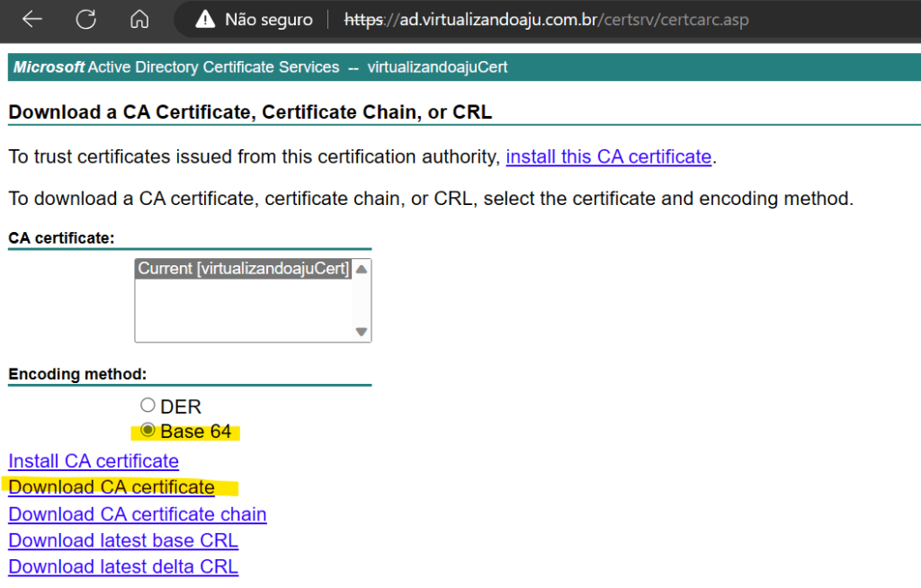Open the 'install this CA certificate' inline link

click(x=609, y=156)
